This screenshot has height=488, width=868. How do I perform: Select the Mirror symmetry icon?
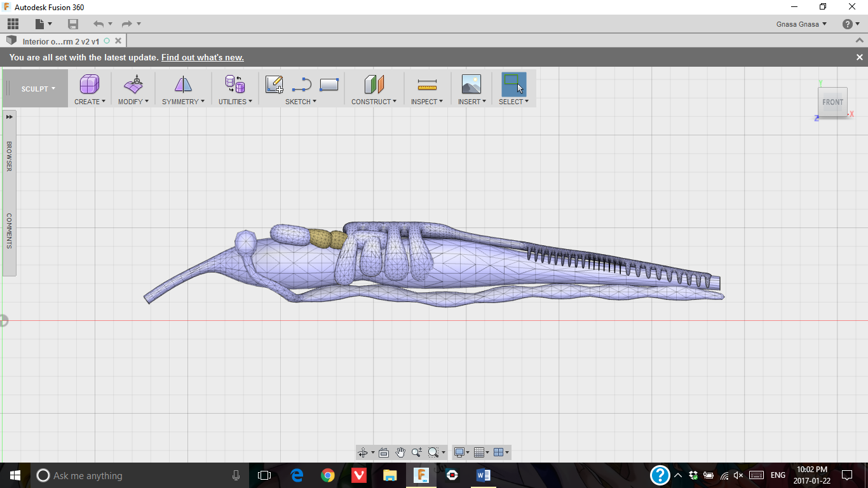(183, 85)
